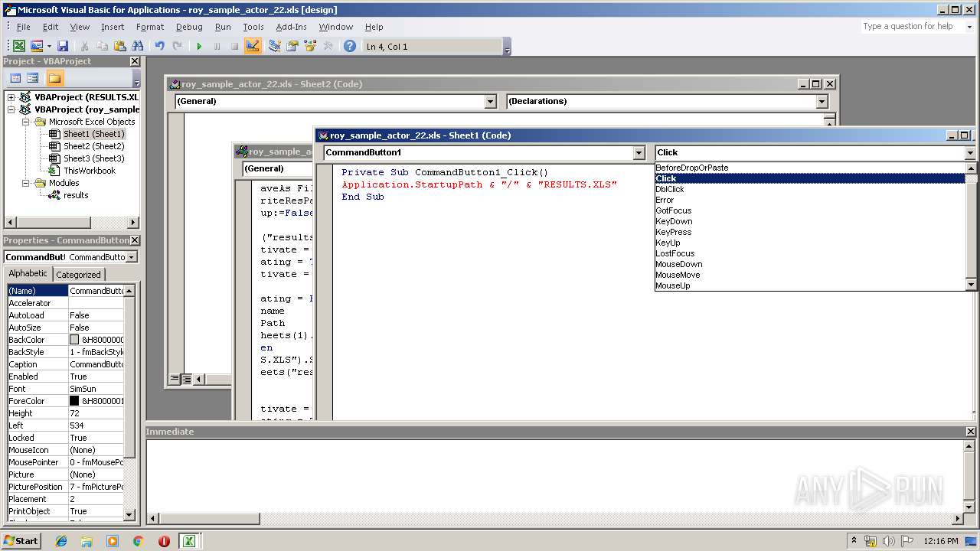
Task: Open Properties Window via toolbar icon
Action: tap(292, 47)
